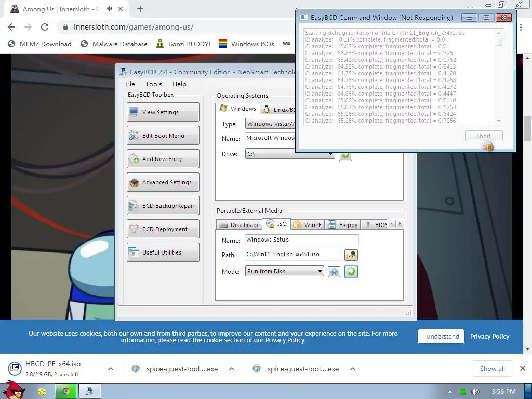Expand the Mode dropdown set to Run from Disk

(x=284, y=271)
